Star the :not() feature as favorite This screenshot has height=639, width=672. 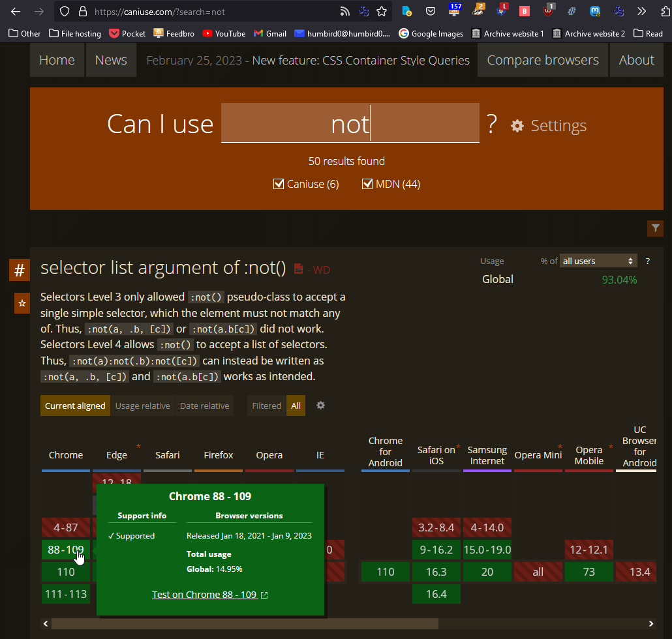coord(22,303)
